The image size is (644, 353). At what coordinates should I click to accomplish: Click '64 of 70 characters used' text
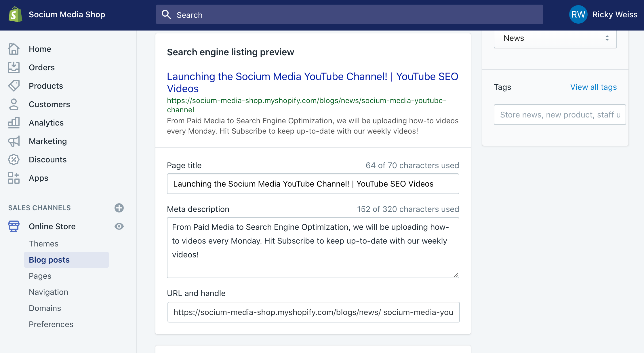[412, 165]
